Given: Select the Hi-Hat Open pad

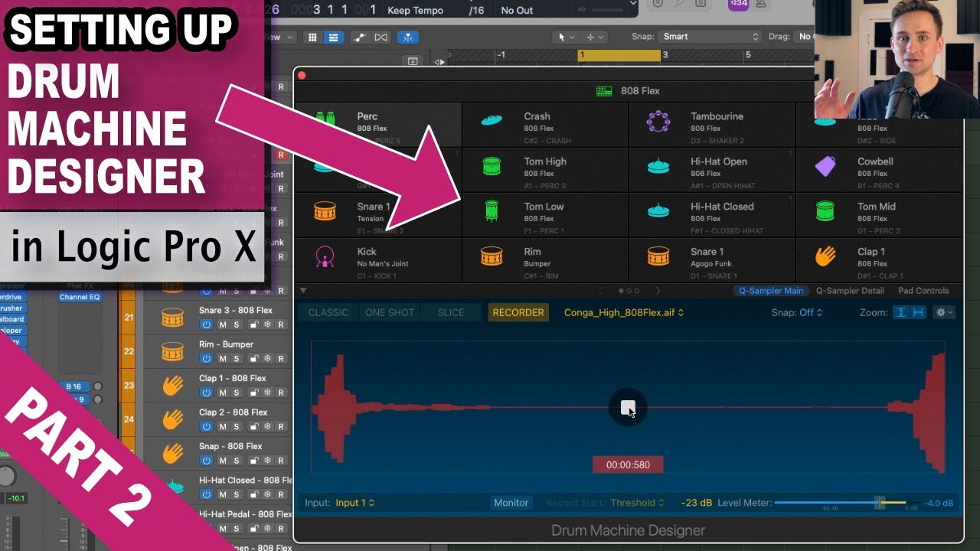Looking at the screenshot, I should (712, 171).
